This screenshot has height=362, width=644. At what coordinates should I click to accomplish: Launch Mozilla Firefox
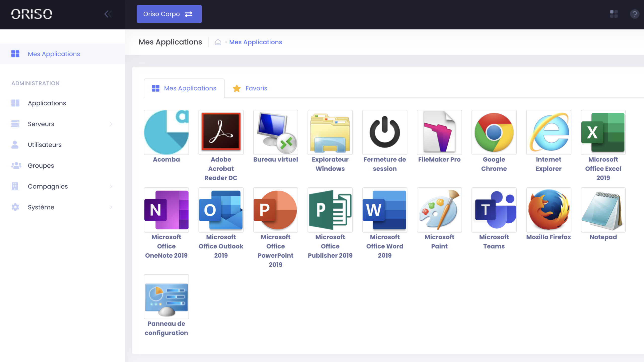coord(548,210)
